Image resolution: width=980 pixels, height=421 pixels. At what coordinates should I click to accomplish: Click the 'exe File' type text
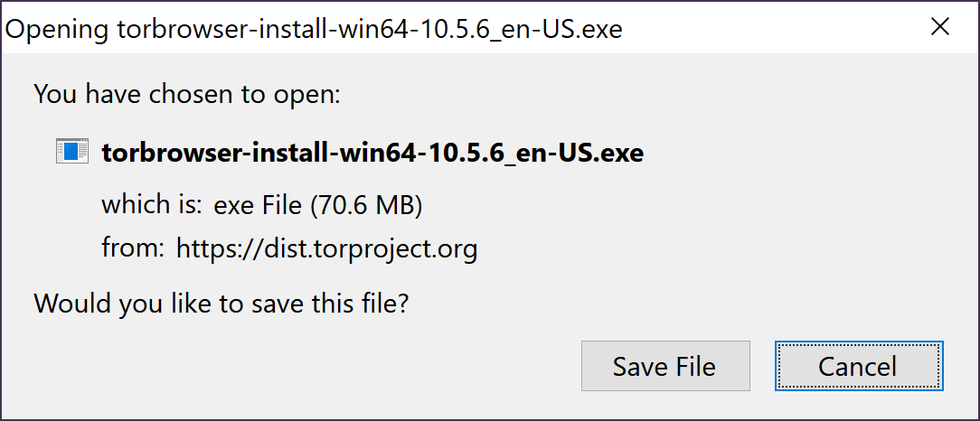click(x=259, y=206)
